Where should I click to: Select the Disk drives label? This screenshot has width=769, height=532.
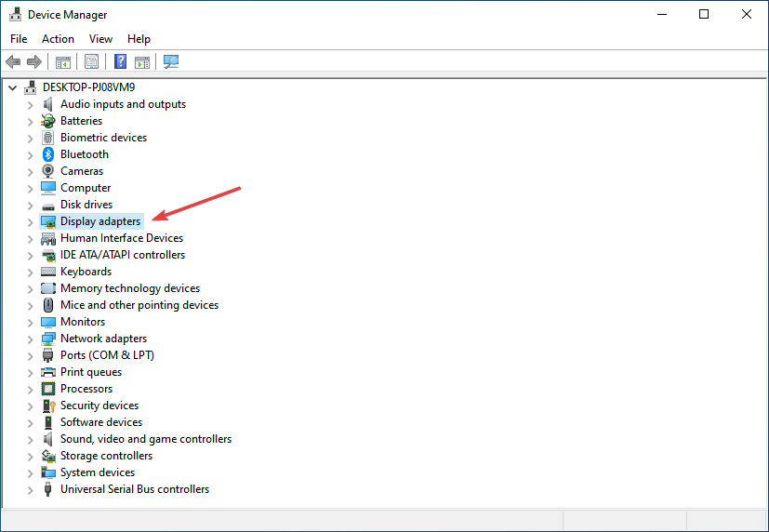86,205
